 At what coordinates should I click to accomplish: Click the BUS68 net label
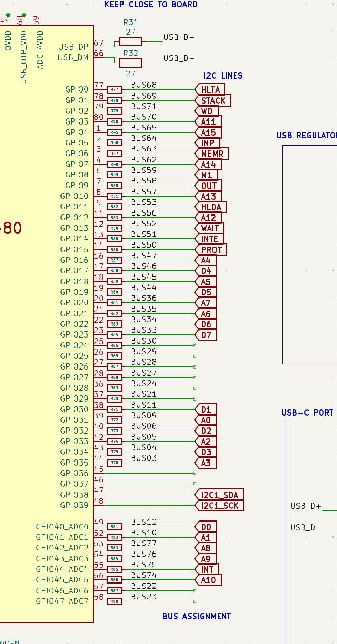[x=144, y=85]
